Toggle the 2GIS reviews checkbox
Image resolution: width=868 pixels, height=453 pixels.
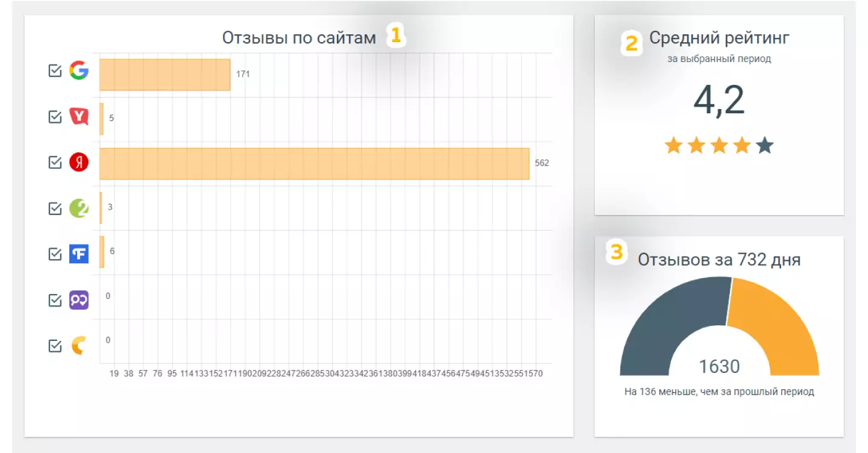click(x=55, y=208)
